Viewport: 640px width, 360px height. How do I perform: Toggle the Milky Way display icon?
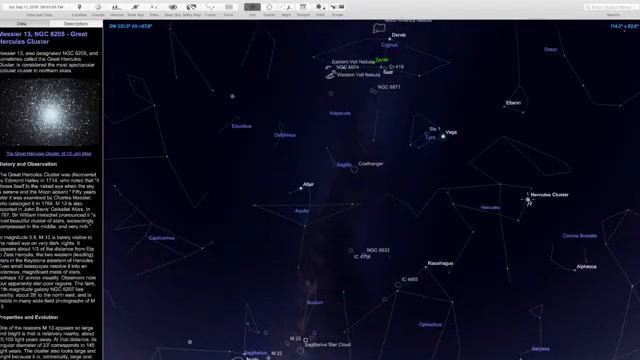point(191,7)
